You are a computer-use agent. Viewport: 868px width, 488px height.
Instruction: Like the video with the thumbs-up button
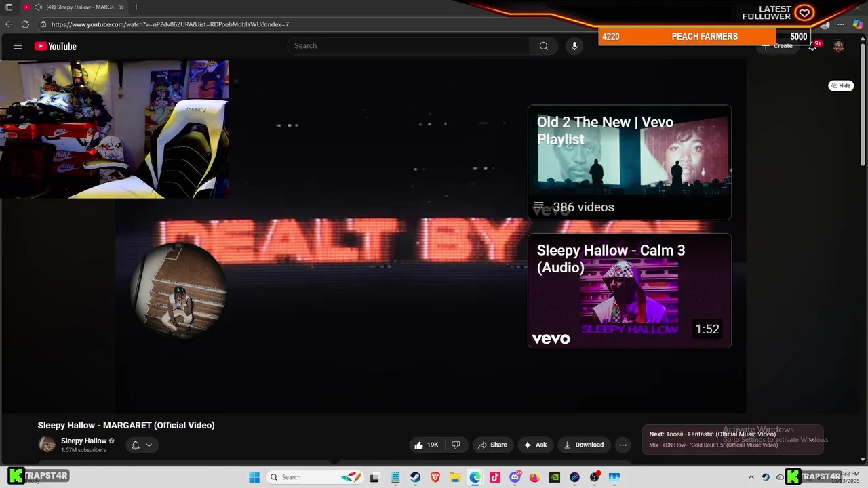(427, 445)
